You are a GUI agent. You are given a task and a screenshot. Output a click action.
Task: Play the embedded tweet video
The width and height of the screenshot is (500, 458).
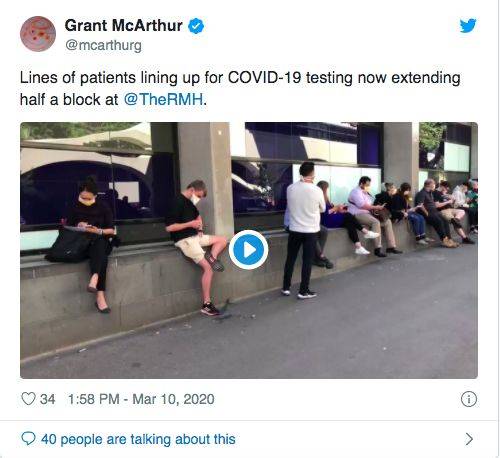tap(248, 250)
